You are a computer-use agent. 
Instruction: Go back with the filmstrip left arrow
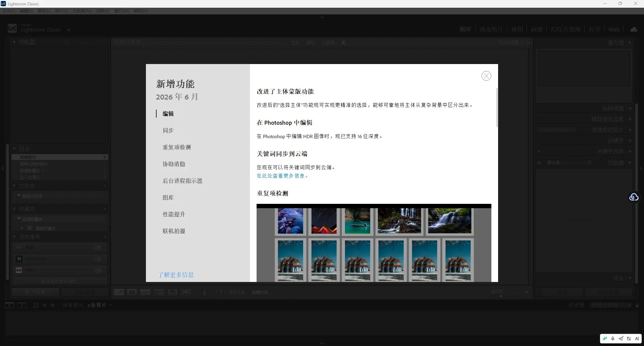pos(45,305)
